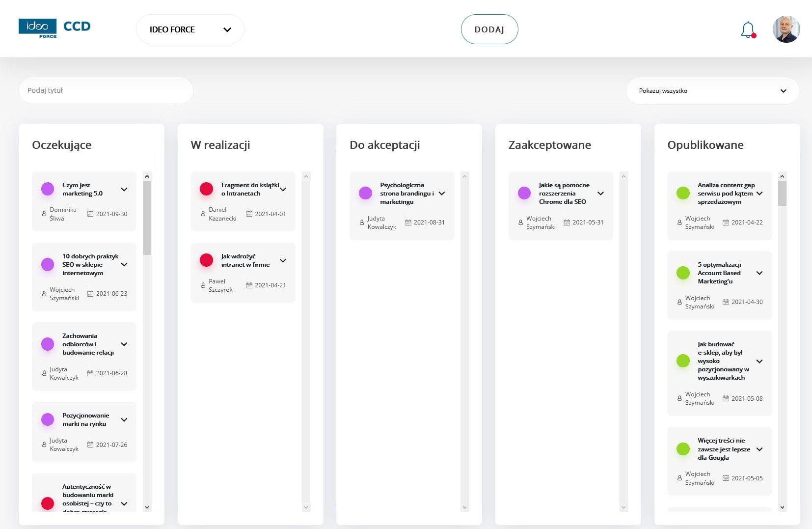Click purple status dot on 'Czym jest marketing 5.0'
This screenshot has height=529, width=812.
pos(48,189)
